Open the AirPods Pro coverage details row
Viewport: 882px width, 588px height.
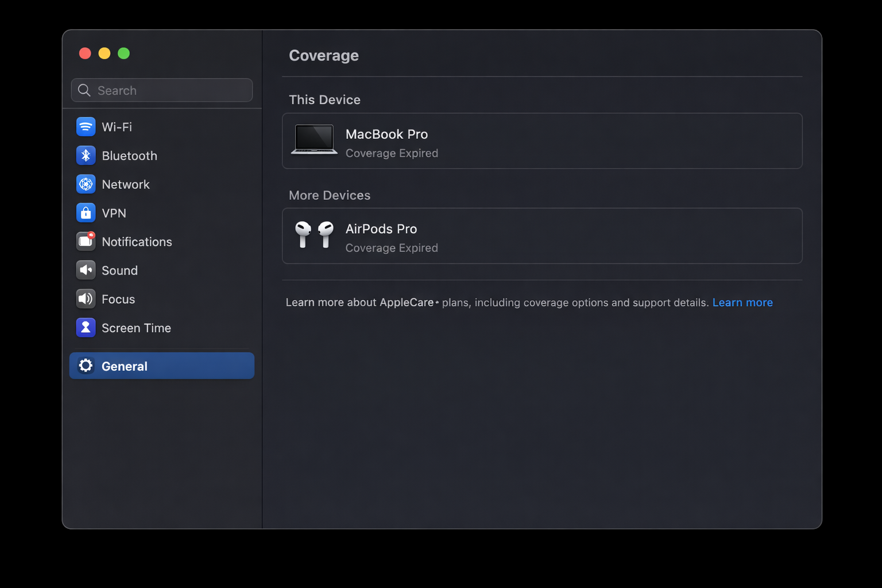pos(542,236)
